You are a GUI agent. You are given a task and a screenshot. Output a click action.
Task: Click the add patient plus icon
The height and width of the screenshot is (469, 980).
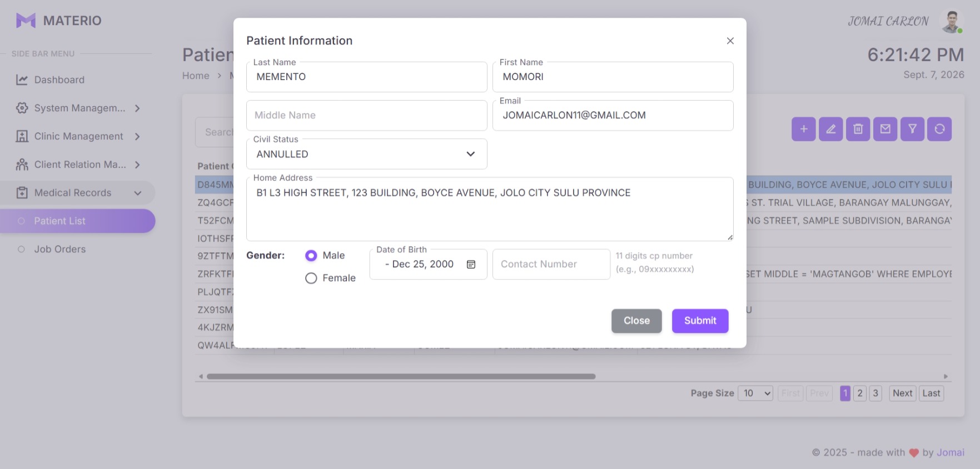click(x=803, y=129)
